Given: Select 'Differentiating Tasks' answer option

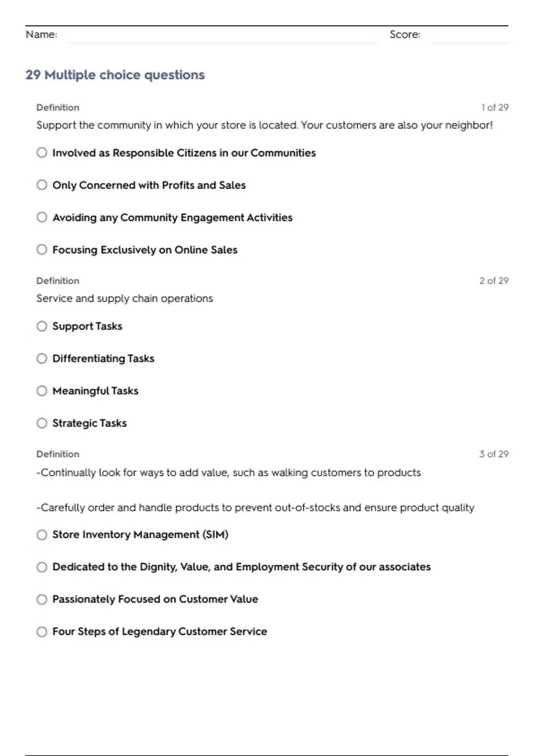Looking at the screenshot, I should (42, 358).
